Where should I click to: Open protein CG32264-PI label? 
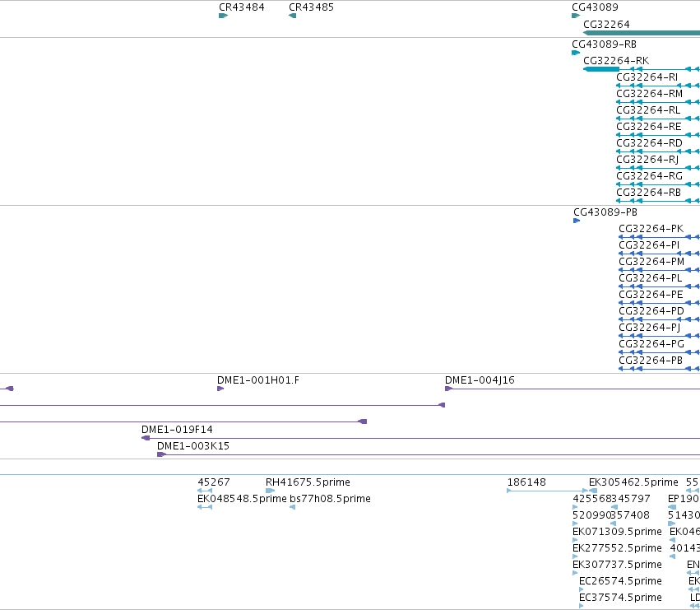click(x=649, y=245)
